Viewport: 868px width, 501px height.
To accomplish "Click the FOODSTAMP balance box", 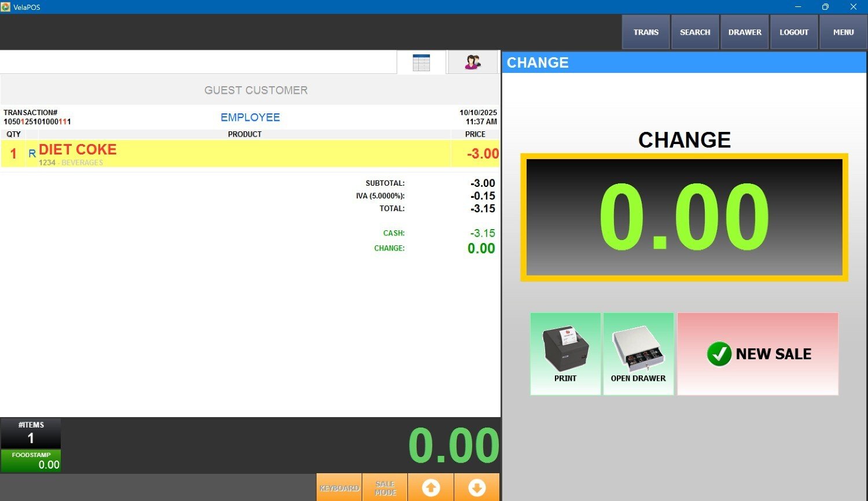I will pos(31,461).
